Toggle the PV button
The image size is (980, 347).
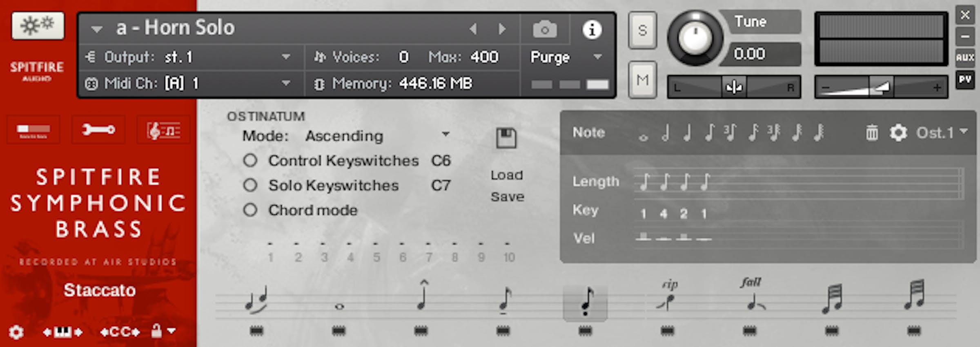pos(965,80)
